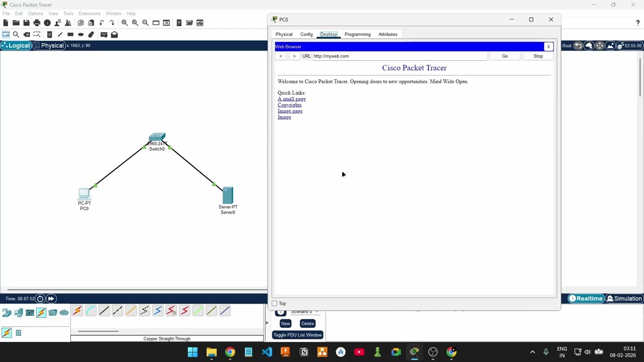
Task: Add a Simple PDU envelope
Action: point(104,34)
